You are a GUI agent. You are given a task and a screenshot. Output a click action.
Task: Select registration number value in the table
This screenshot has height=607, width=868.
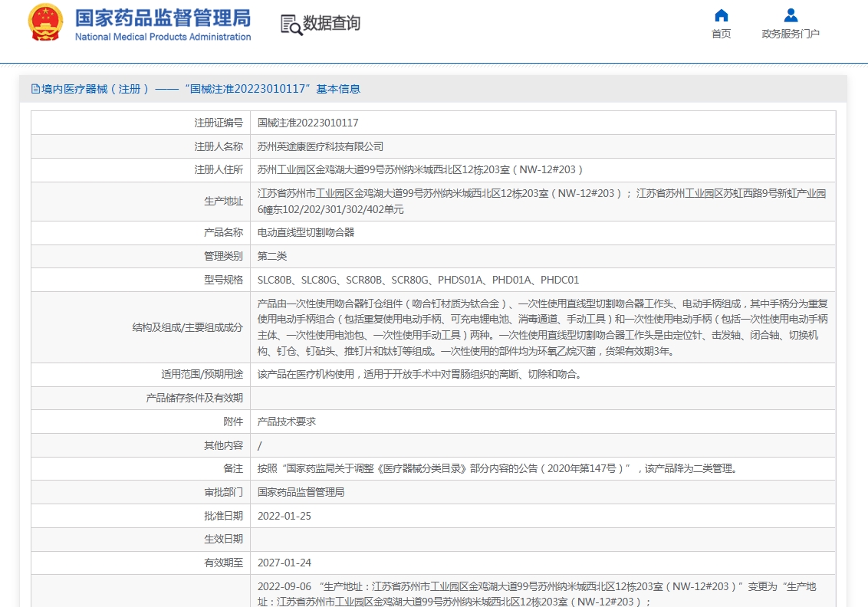point(307,123)
